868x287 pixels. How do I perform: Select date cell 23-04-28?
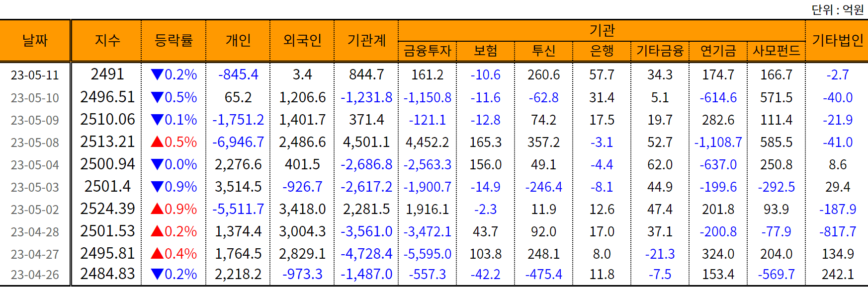click(35, 232)
